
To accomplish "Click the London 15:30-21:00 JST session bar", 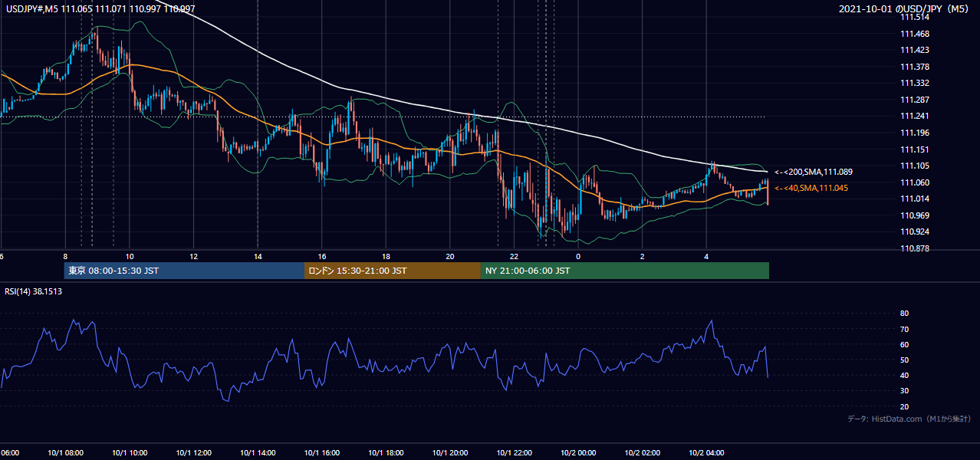I will (x=393, y=271).
